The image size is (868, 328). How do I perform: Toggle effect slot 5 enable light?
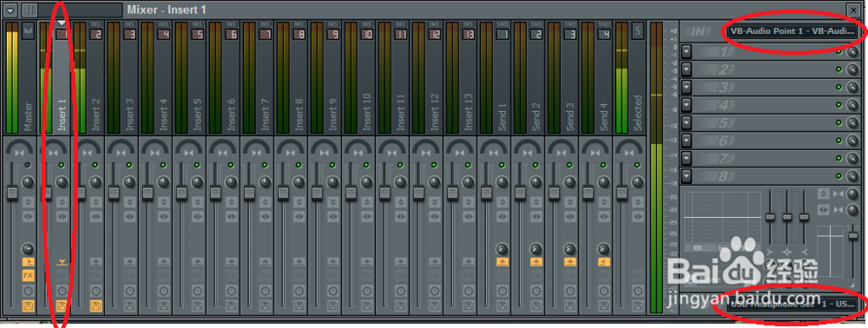click(839, 123)
